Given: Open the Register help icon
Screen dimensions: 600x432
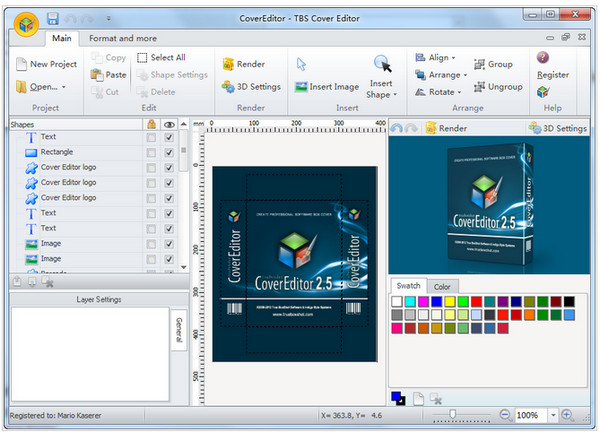Looking at the screenshot, I should tap(543, 58).
